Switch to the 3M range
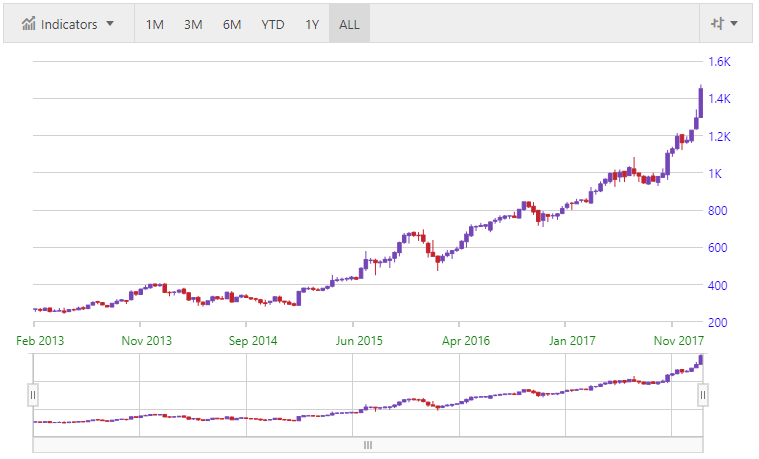 pyautogui.click(x=193, y=24)
